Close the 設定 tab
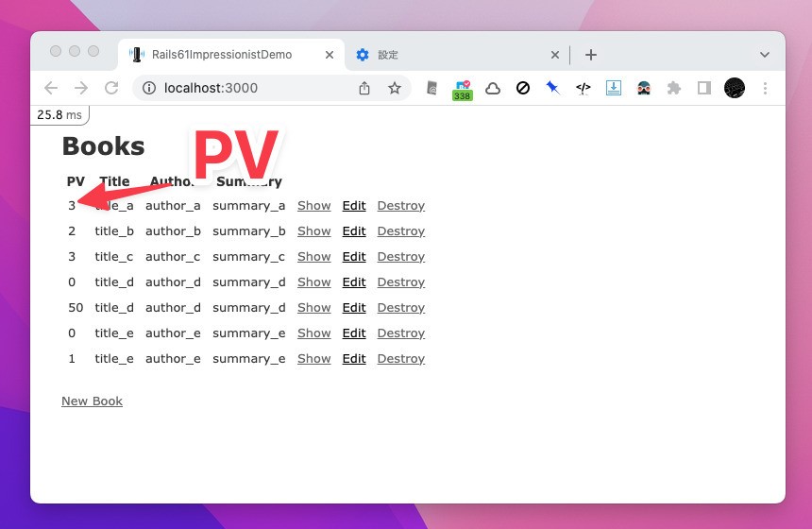 click(555, 55)
